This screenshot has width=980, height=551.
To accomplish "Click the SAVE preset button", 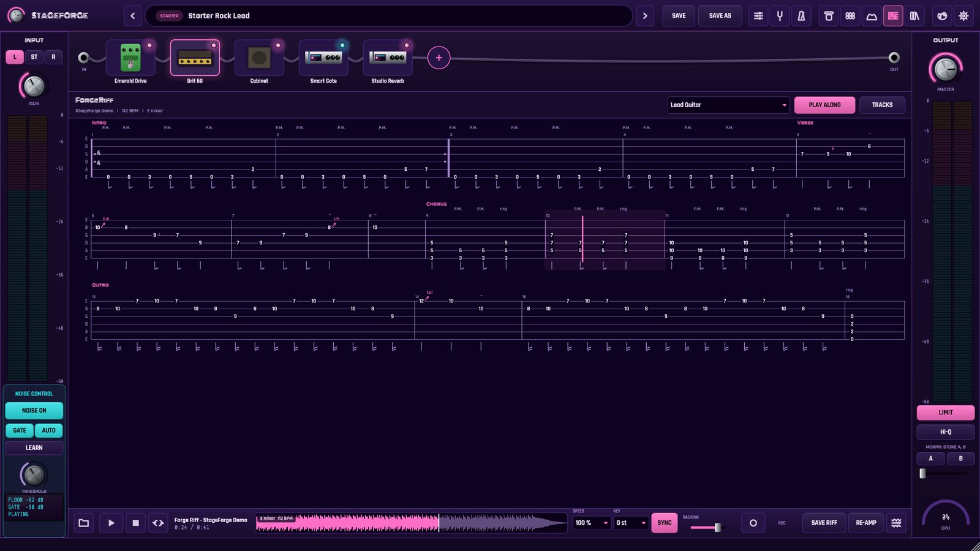I will click(679, 16).
